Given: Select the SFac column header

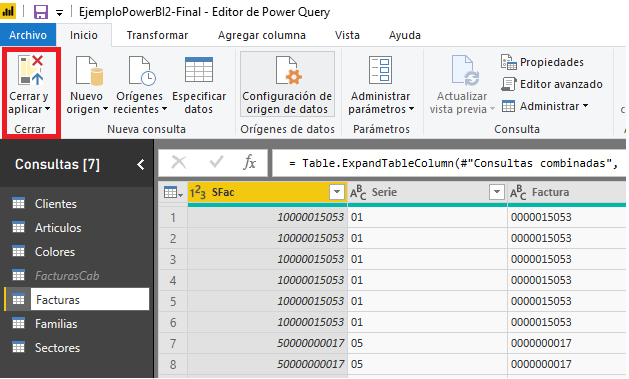Looking at the screenshot, I should (267, 193).
